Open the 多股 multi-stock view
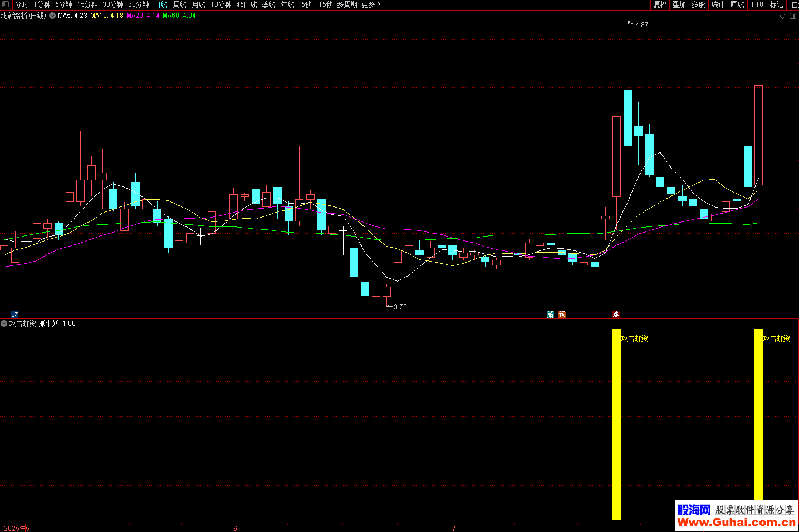This screenshot has width=799, height=532. 699,4
